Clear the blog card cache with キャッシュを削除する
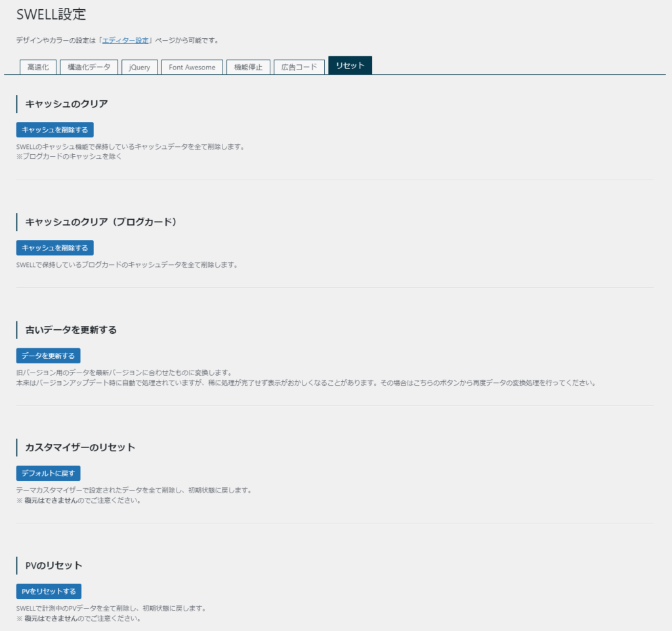Image resolution: width=672 pixels, height=631 pixels. click(x=54, y=247)
